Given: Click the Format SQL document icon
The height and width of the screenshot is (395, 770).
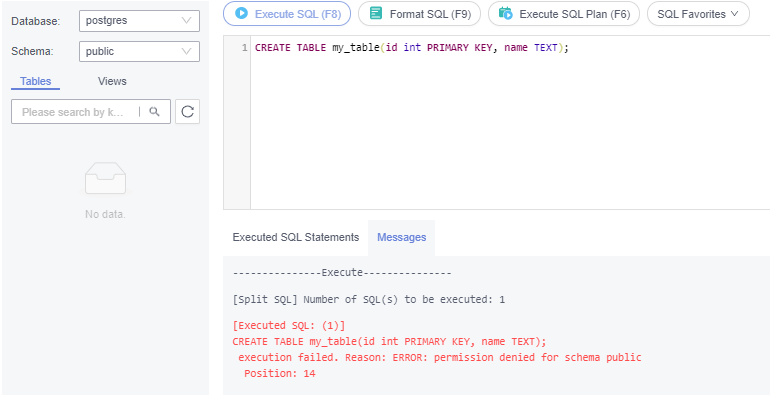Looking at the screenshot, I should [x=376, y=13].
